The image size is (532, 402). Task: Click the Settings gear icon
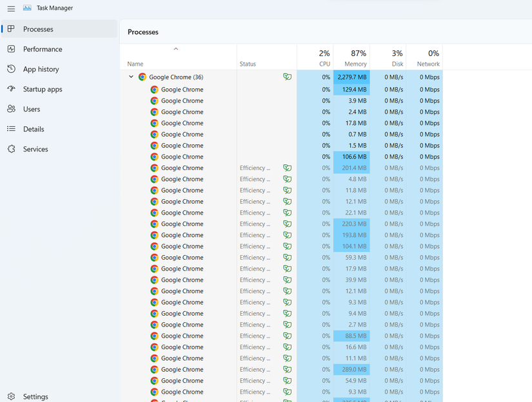pyautogui.click(x=11, y=397)
